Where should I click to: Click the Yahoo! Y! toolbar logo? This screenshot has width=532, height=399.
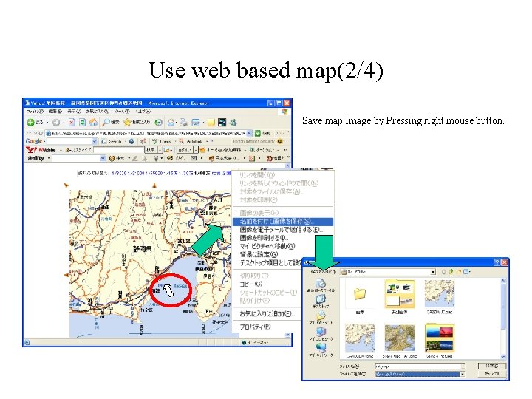[x=32, y=149]
